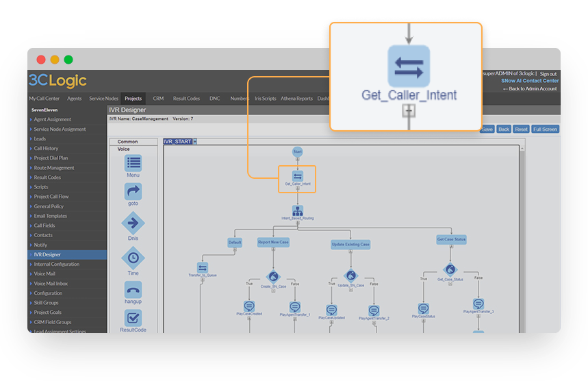Select the Update_SN_Case node

click(350, 276)
